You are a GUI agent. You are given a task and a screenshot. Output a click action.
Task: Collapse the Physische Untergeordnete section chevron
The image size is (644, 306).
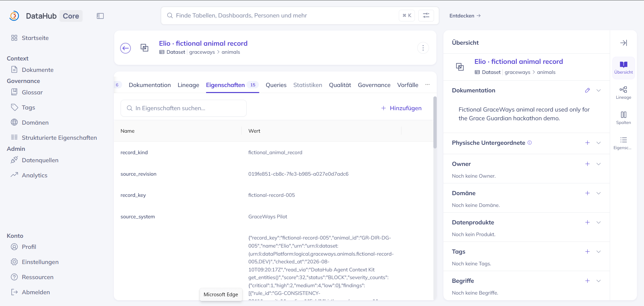pyautogui.click(x=599, y=143)
